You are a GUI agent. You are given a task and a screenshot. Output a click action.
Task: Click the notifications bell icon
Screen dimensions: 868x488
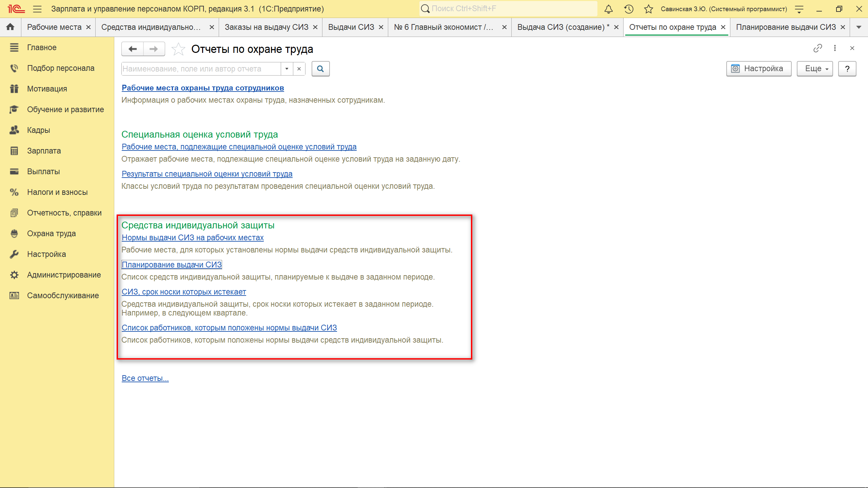click(x=609, y=9)
